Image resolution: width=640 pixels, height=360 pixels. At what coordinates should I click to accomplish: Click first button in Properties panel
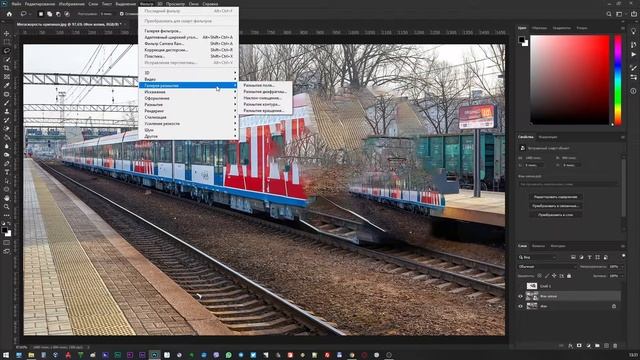pos(555,197)
